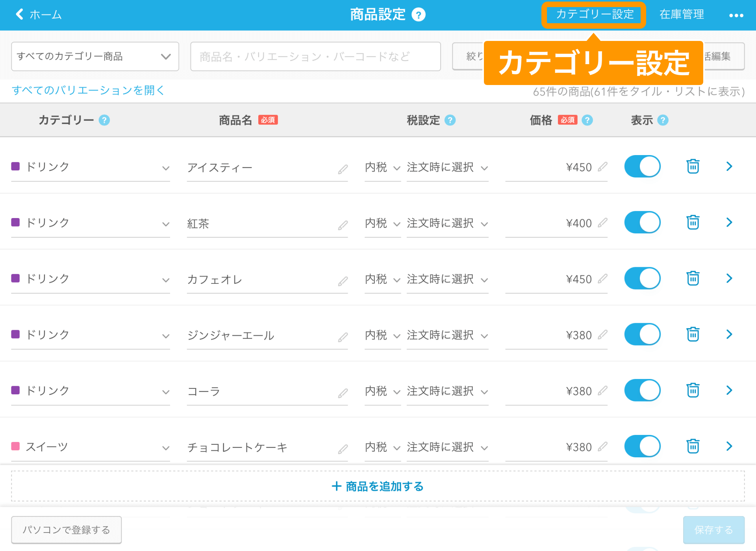This screenshot has width=756, height=551.
Task: Open 在庫管理 in the top bar
Action: [682, 15]
